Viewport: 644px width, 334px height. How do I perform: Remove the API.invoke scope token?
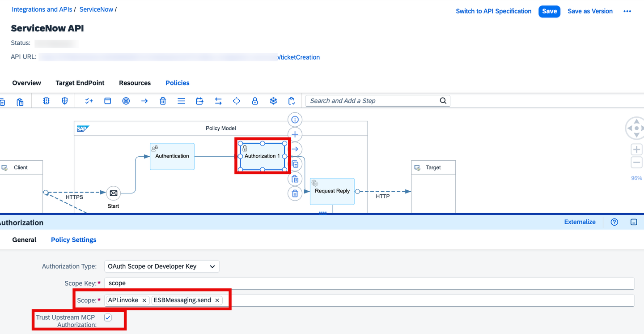[144, 300]
